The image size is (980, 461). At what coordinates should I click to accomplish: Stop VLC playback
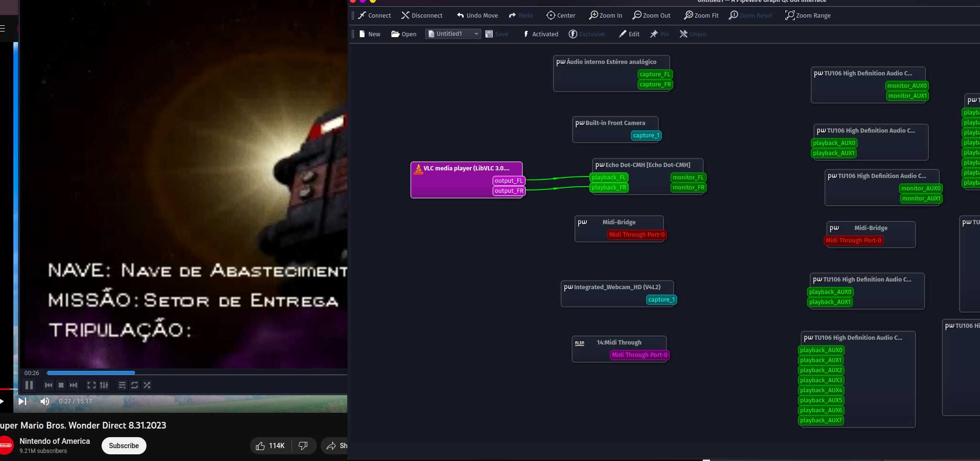click(x=61, y=385)
